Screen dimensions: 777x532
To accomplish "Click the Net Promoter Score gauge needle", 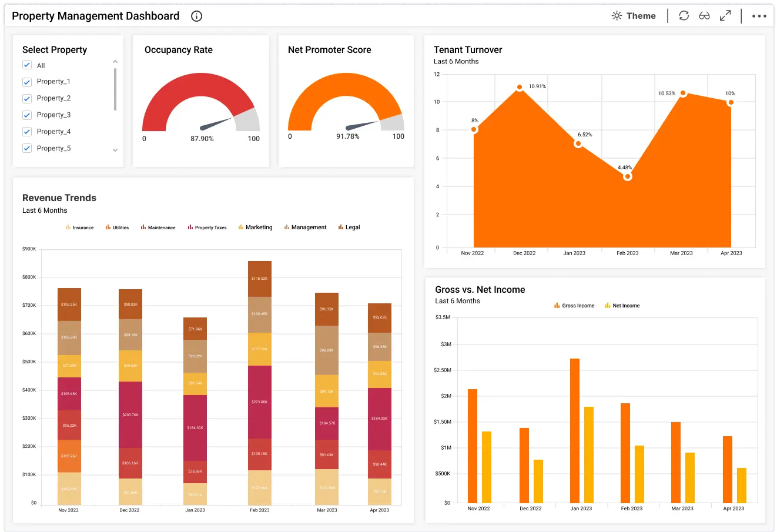I will 362,125.
